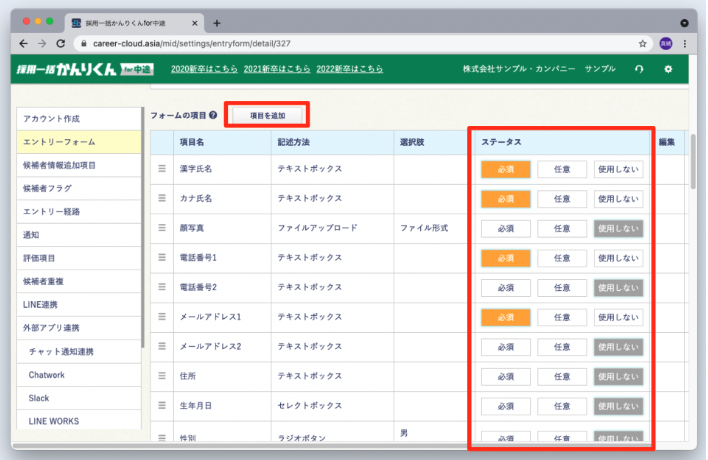Click the drag handle for 住所 row

tap(162, 376)
